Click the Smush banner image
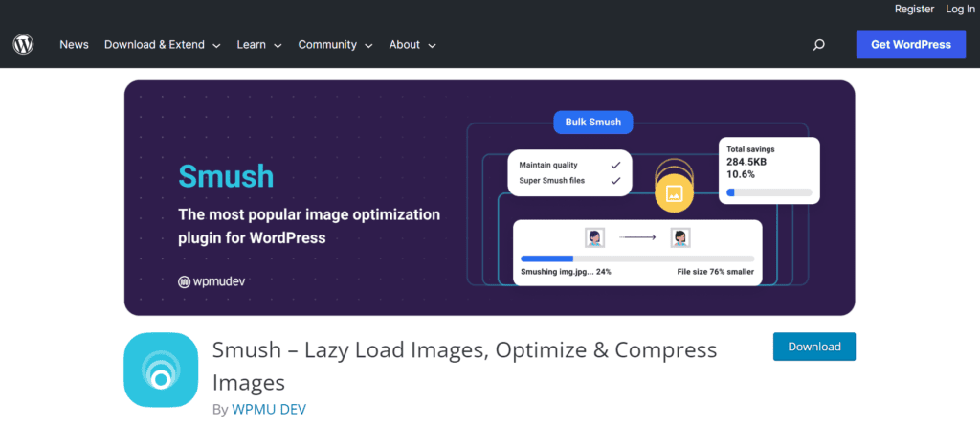This screenshot has width=980, height=426. click(x=489, y=197)
